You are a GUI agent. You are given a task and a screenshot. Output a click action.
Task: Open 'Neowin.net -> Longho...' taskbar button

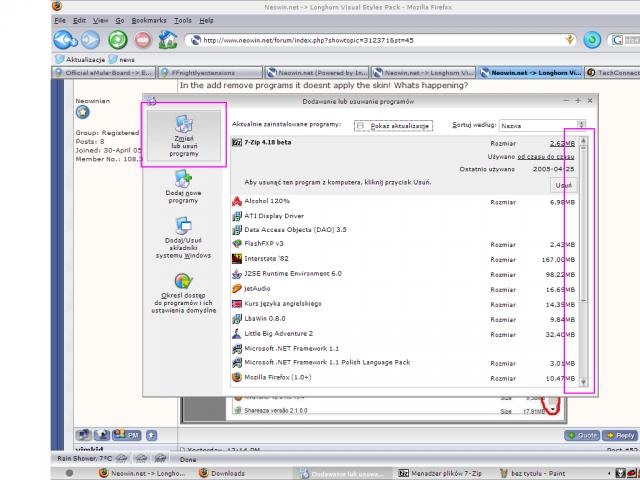143,473
